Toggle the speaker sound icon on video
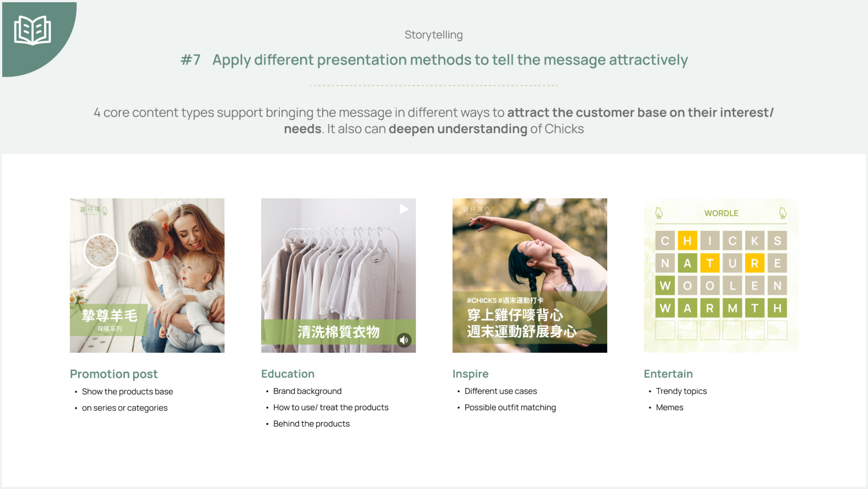The height and width of the screenshot is (489, 868). tap(404, 340)
